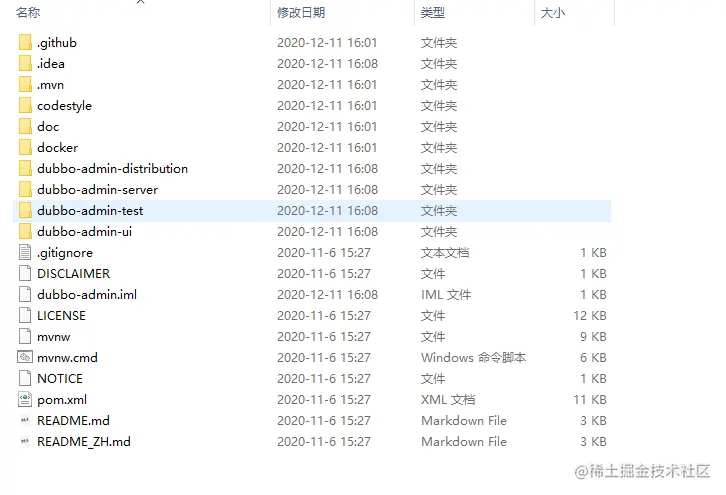Click the .mvn folder icon

tap(25, 84)
